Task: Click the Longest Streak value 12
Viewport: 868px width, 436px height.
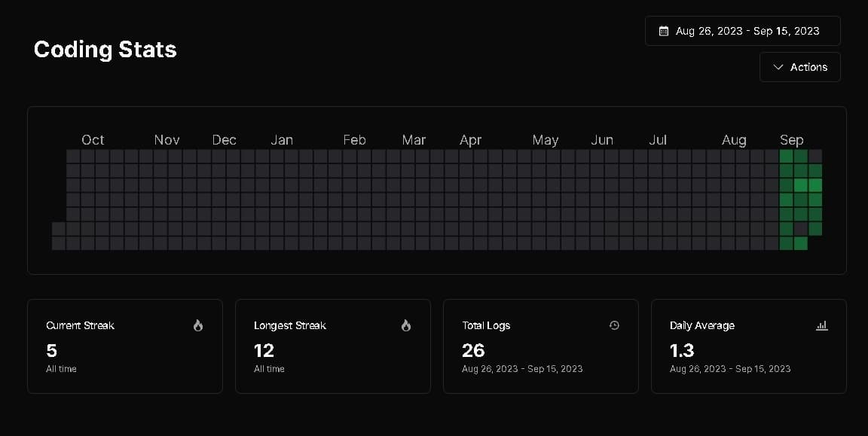Action: point(264,350)
